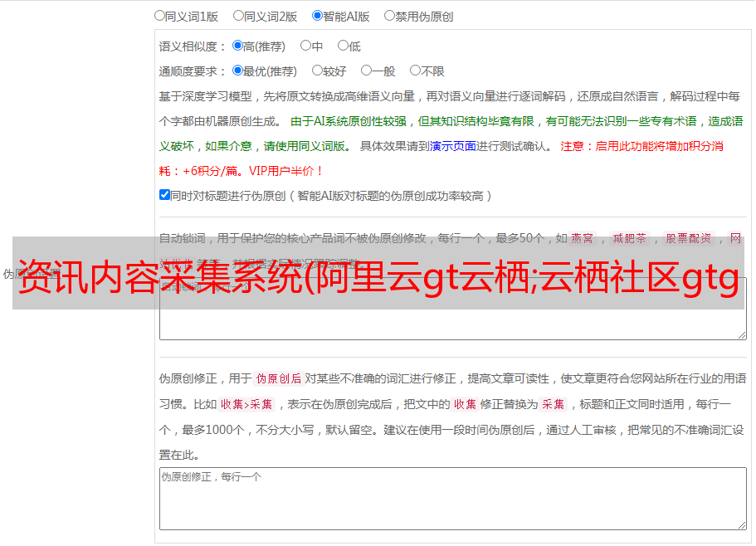Select 一般 for 通顺度要求
The image size is (756, 546).
(x=366, y=71)
